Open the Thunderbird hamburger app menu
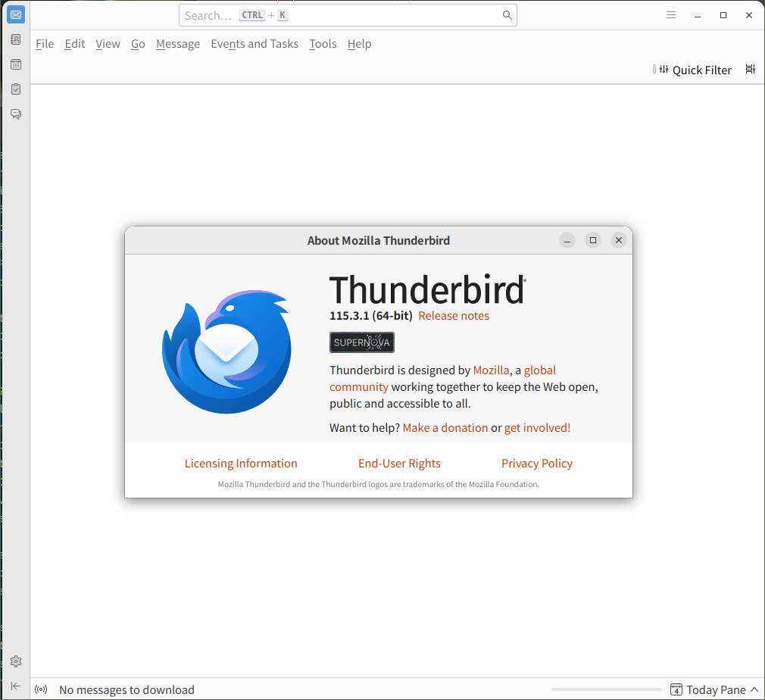 [670, 15]
